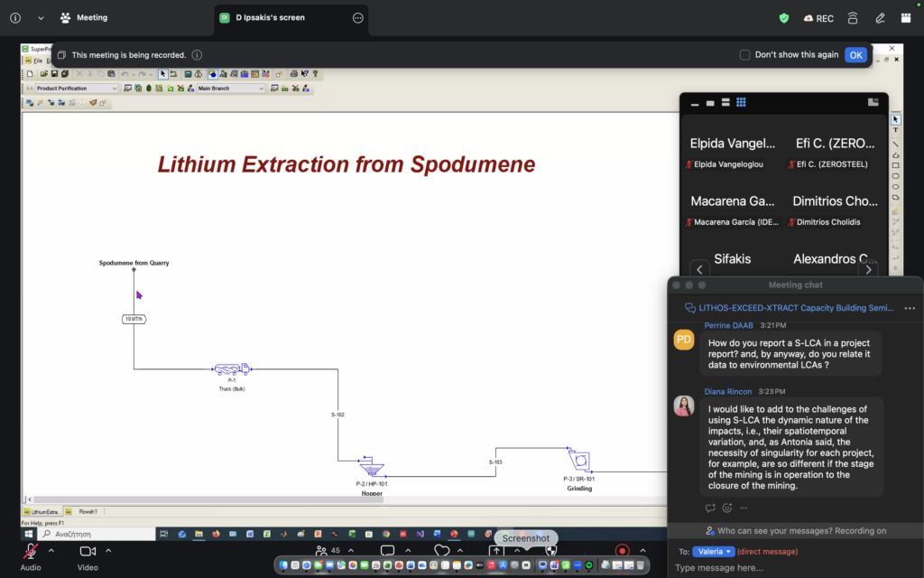924x578 pixels.
Task: Check the Don't show this again box
Action: 744,55
